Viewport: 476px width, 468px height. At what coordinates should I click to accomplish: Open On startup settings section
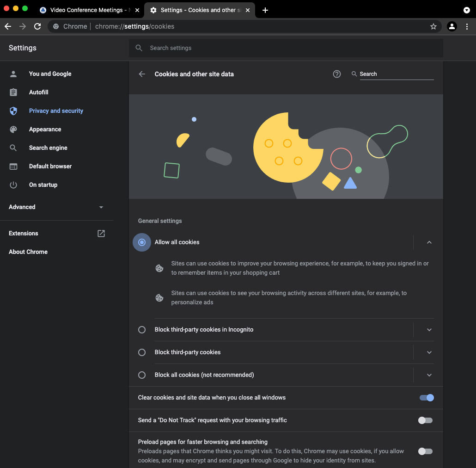43,185
